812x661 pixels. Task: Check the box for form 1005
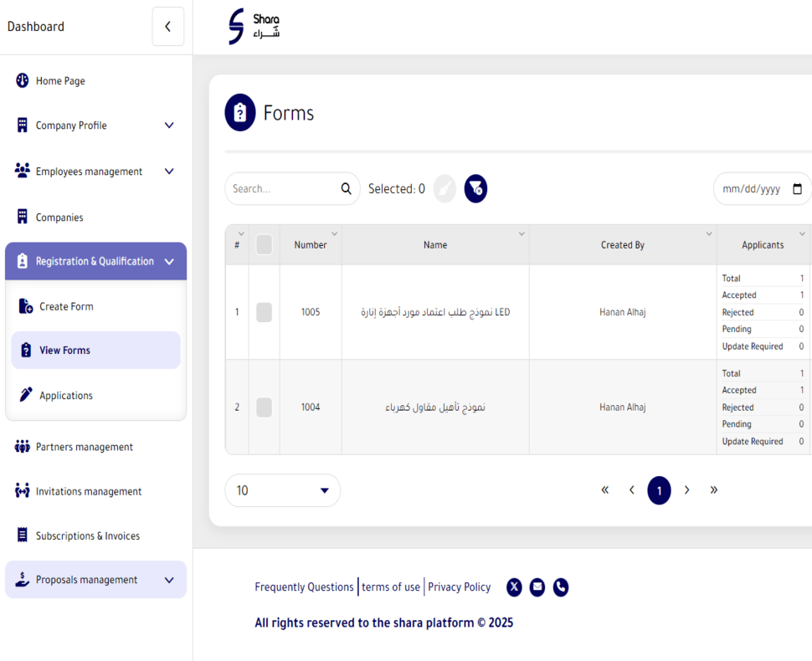click(x=264, y=312)
